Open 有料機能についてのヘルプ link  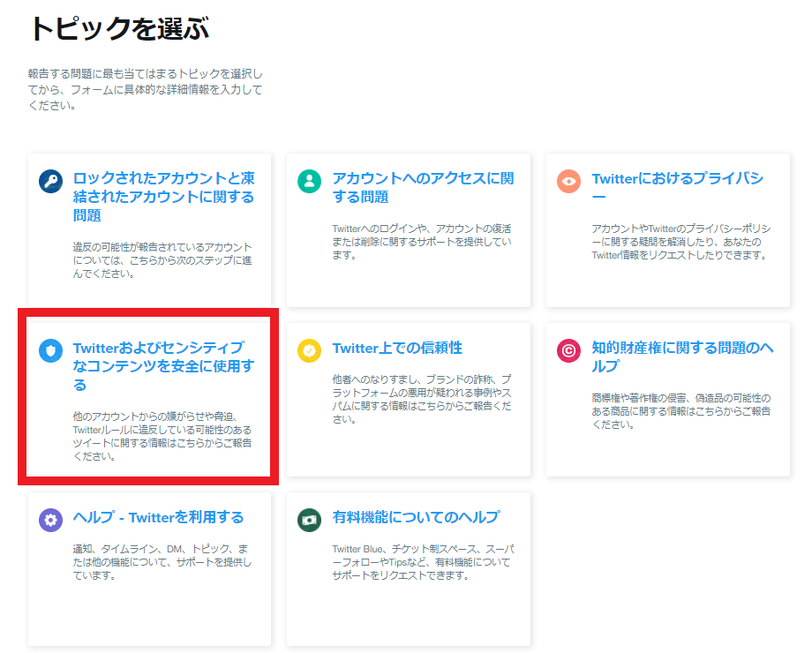(416, 517)
